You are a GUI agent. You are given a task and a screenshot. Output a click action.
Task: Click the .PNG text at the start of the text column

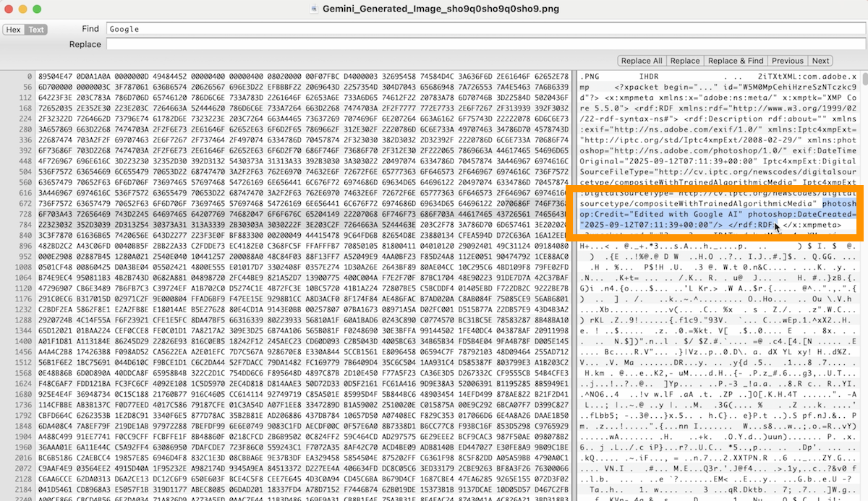click(x=590, y=76)
